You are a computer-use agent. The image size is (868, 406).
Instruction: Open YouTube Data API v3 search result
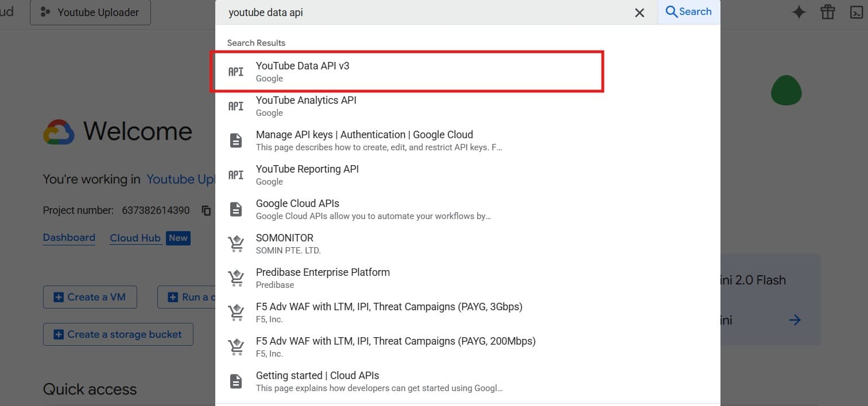coord(467,72)
